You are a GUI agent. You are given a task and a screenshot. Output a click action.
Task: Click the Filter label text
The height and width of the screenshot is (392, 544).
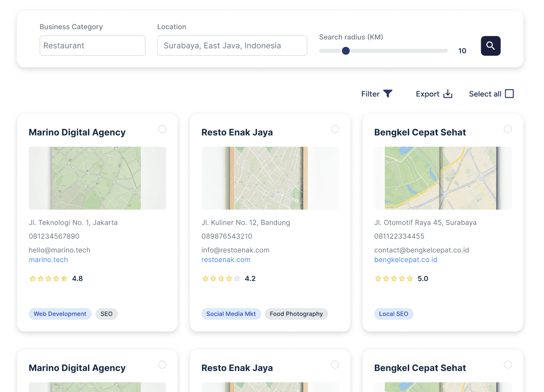[x=370, y=94]
